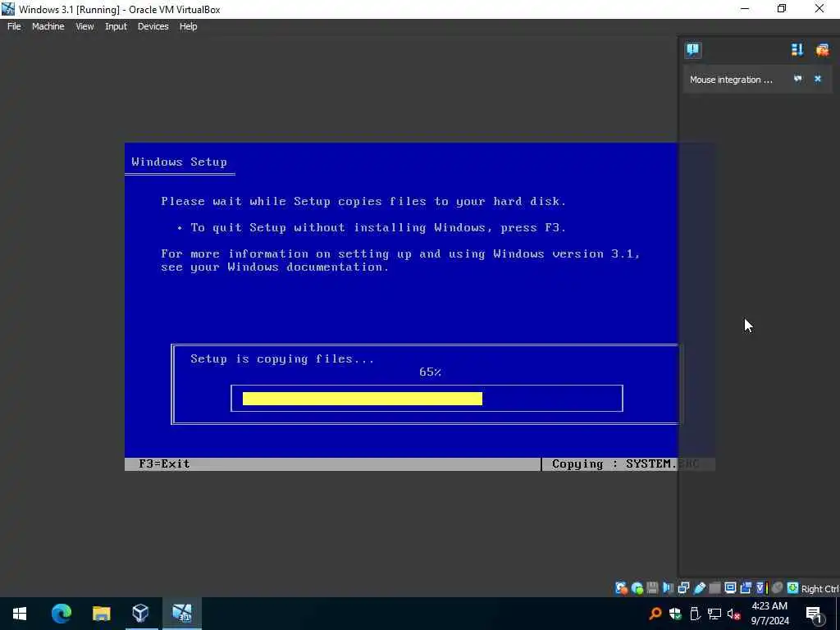Click the shared folders status icon

click(x=714, y=588)
